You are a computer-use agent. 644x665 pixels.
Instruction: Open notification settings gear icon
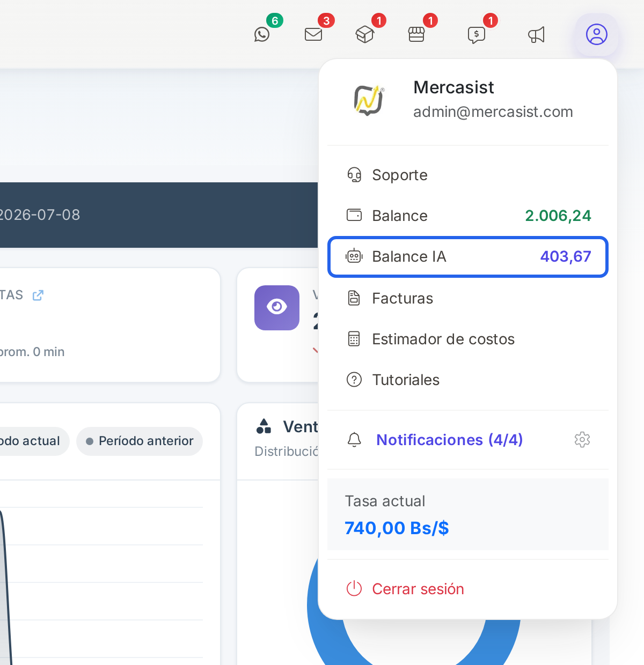pos(582,440)
